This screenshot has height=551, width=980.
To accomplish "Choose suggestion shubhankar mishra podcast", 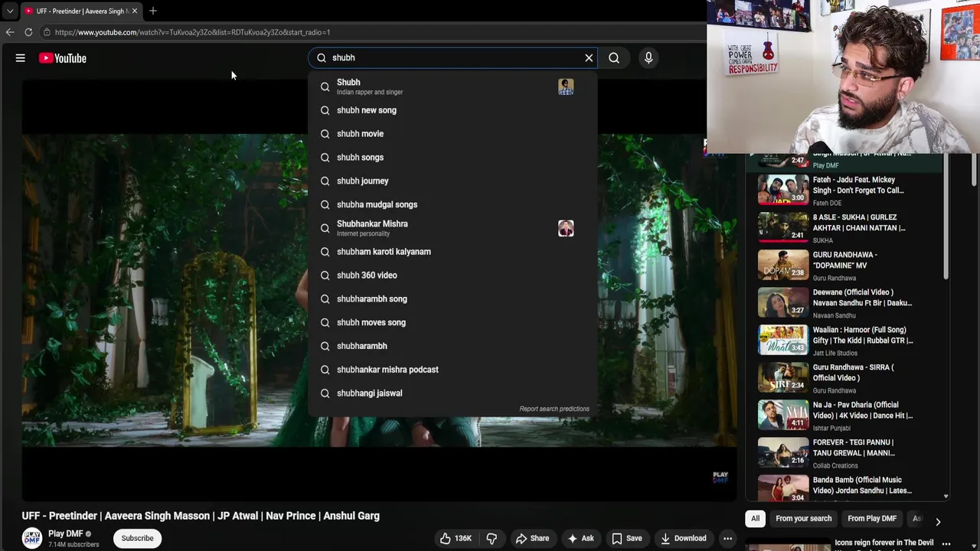I will pos(452,370).
